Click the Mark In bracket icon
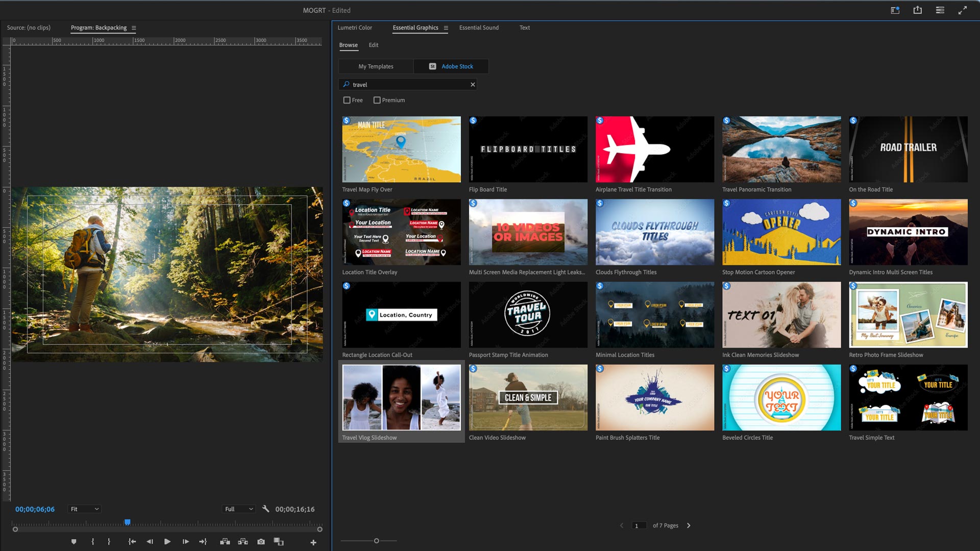Image resolution: width=980 pixels, height=551 pixels. click(92, 542)
